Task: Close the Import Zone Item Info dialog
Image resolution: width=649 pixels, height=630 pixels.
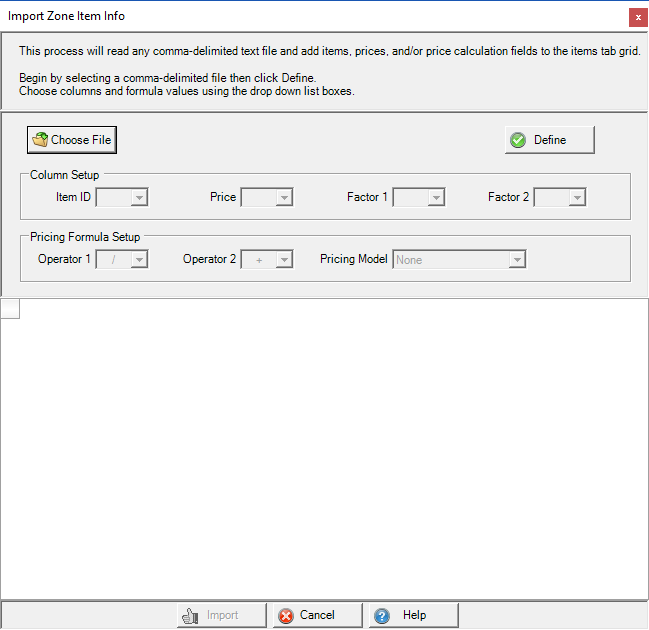Action: [637, 17]
